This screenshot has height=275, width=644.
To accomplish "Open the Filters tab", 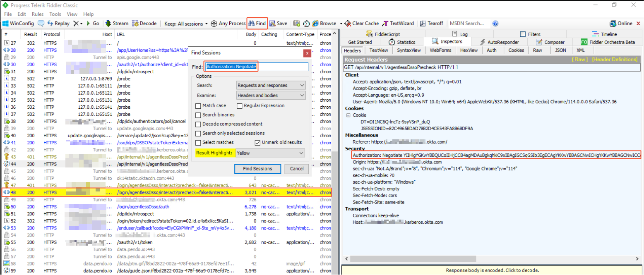I will click(530, 34).
